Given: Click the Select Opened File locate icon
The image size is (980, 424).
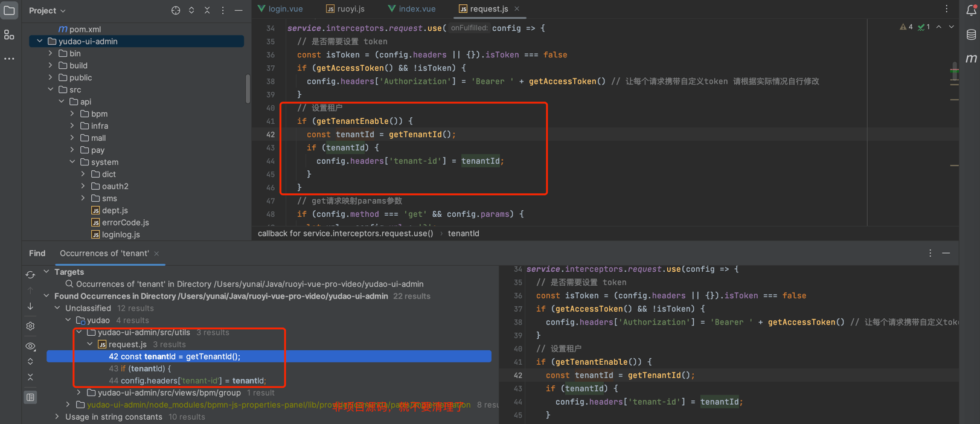Looking at the screenshot, I should click(x=176, y=10).
